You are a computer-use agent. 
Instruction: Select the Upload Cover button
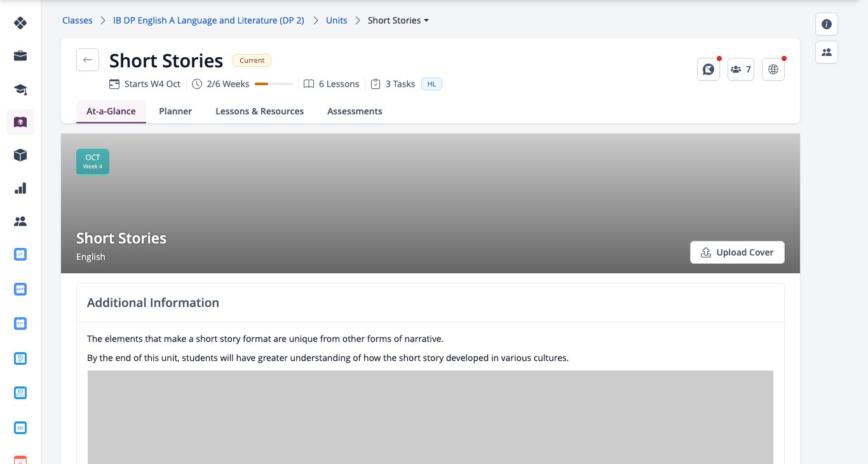click(x=737, y=252)
